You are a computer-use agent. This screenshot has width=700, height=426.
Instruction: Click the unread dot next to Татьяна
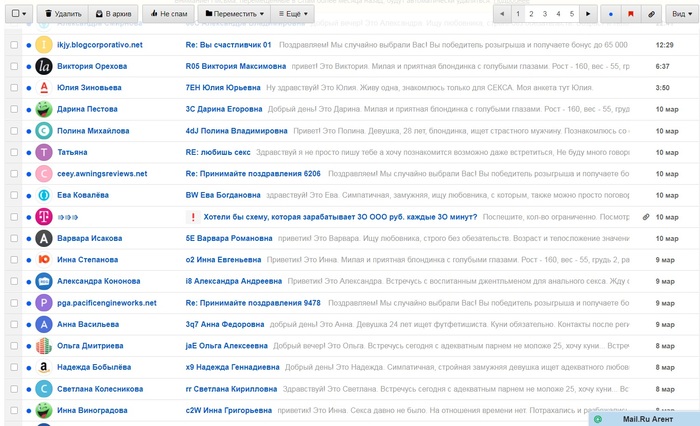(29, 153)
